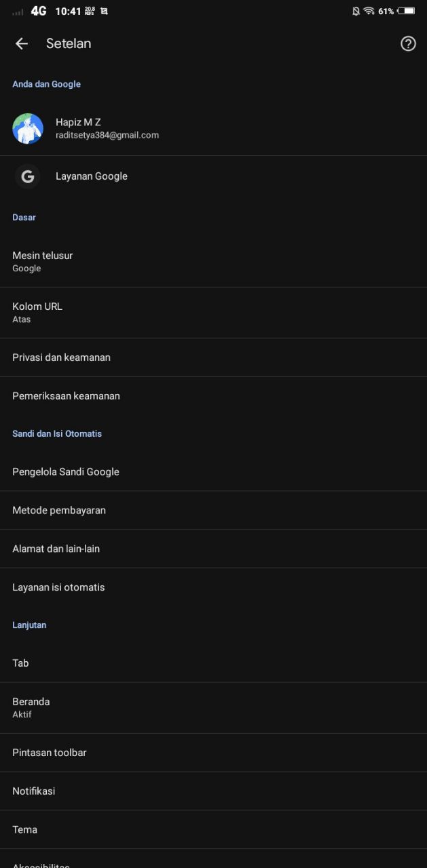This screenshot has height=868, width=427.
Task: Tap the Hapiz M Z profile avatar
Action: click(x=28, y=129)
